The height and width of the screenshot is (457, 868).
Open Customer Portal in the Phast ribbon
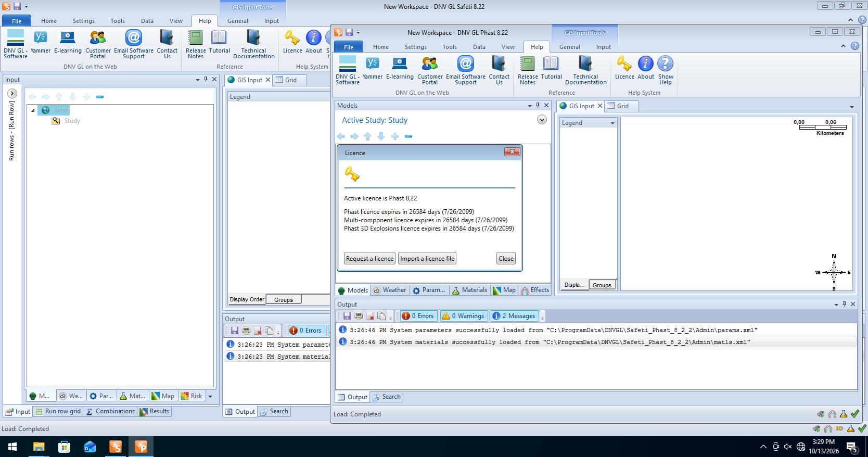430,70
